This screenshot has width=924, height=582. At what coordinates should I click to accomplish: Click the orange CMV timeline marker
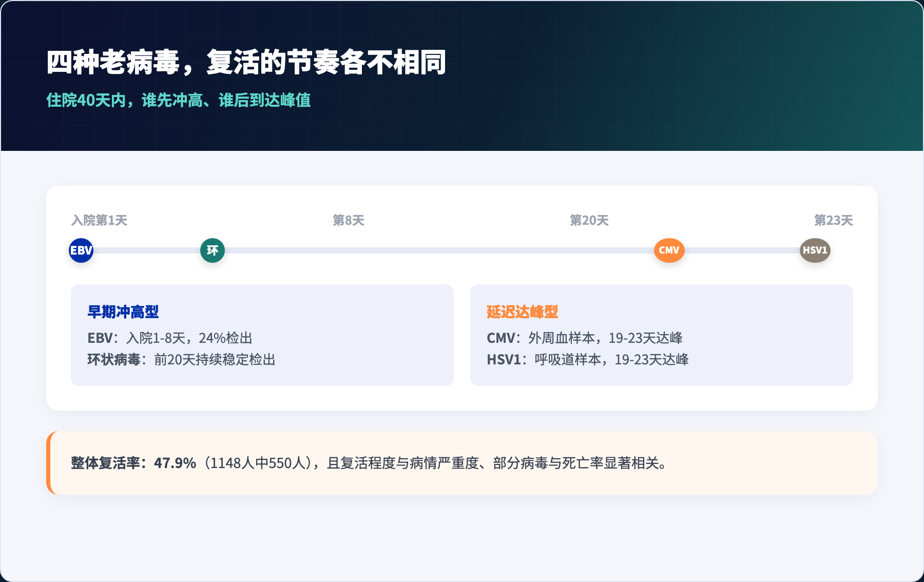pos(669,250)
